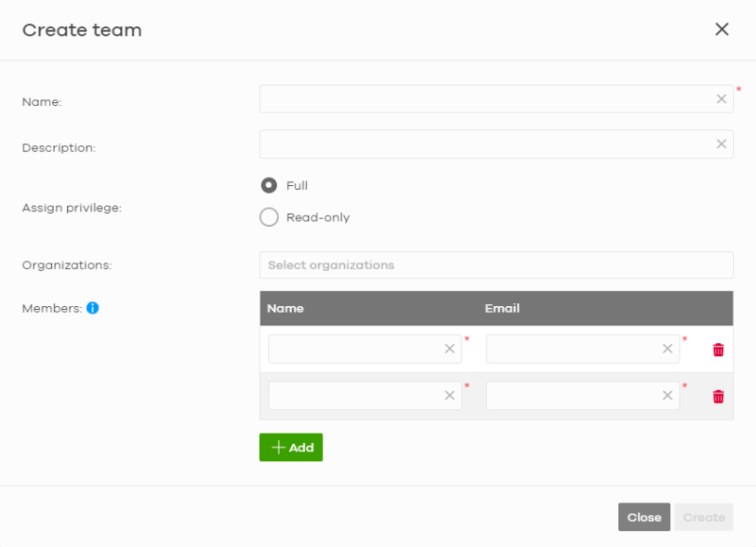Clear the second member's email field
The width and height of the screenshot is (756, 547).
pos(667,395)
